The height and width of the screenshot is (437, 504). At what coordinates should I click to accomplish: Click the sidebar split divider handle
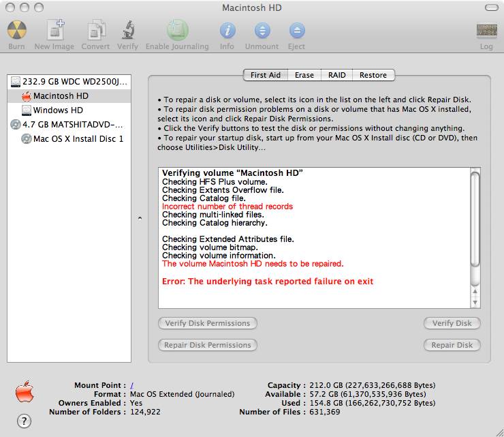coord(140,218)
